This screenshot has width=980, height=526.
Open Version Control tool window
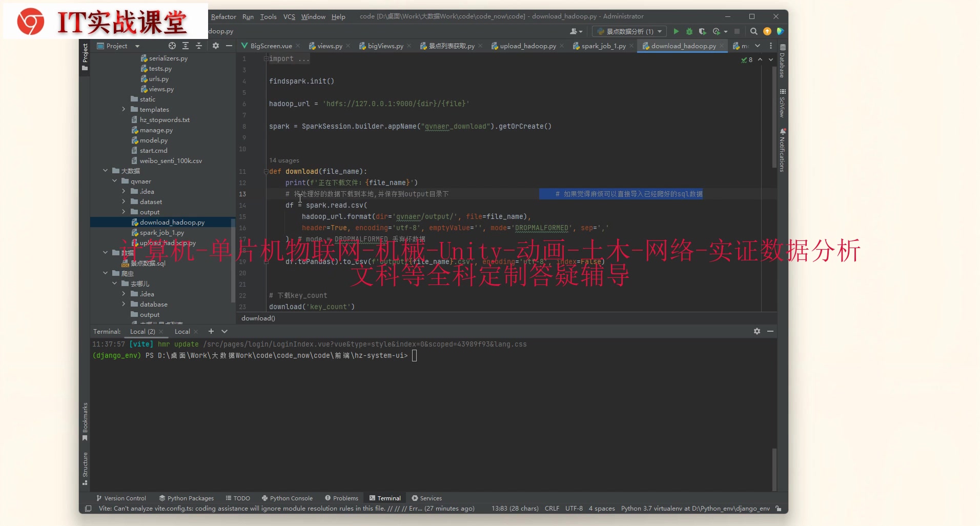(121, 498)
